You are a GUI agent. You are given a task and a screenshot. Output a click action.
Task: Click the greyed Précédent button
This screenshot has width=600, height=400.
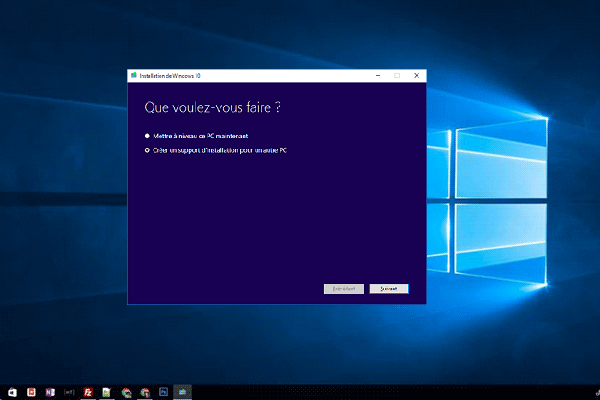(x=344, y=289)
